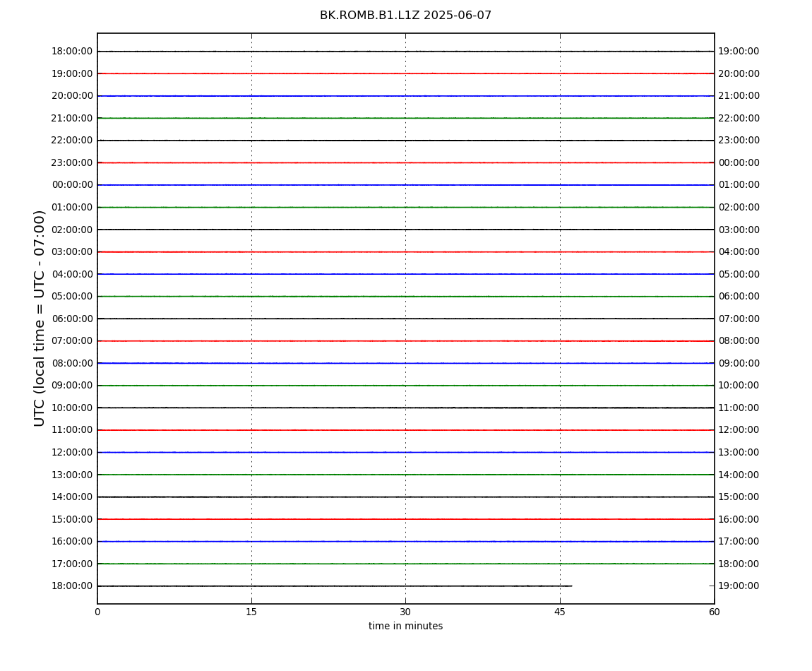The width and height of the screenshot is (812, 671).
Task: Select left-axis label 20:00:00
Action: coord(72,96)
